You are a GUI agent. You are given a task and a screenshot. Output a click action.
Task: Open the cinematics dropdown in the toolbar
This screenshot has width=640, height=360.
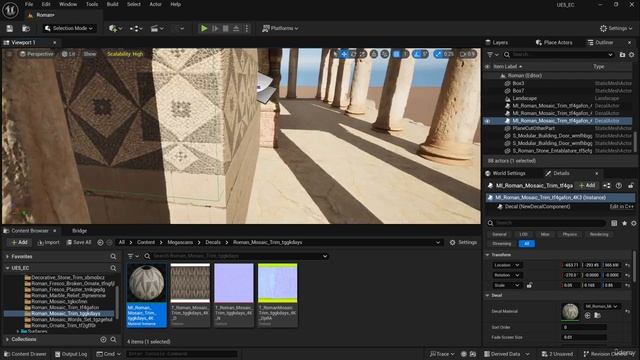pyautogui.click(x=157, y=28)
